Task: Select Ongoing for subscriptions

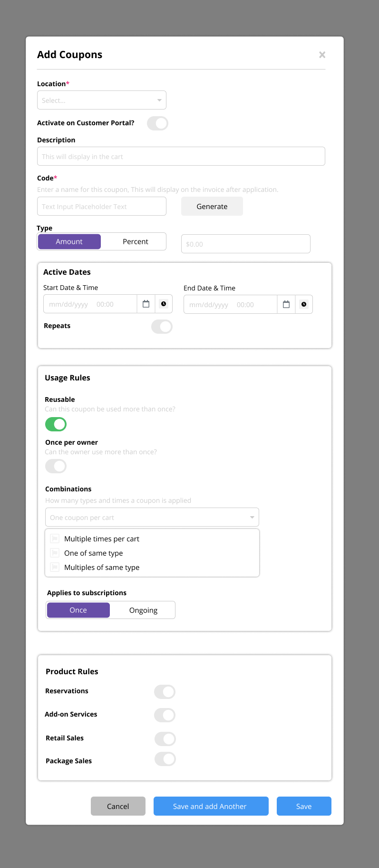Action: pos(143,610)
